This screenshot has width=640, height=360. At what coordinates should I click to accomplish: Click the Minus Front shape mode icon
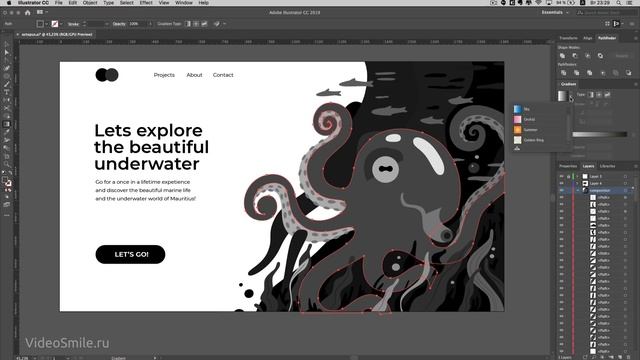(575, 56)
